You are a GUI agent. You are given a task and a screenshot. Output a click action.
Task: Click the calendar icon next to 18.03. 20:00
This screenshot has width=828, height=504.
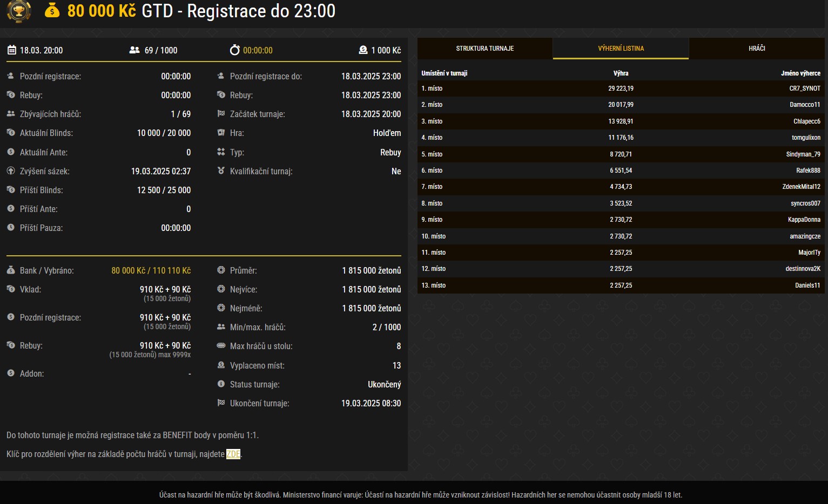11,50
